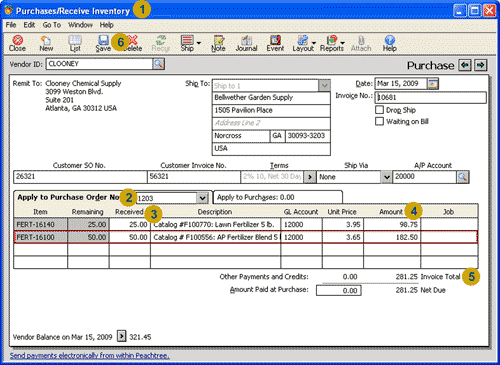This screenshot has width=500, height=365.
Task: Select the Apply to Purchase Order tab
Action: (x=113, y=197)
